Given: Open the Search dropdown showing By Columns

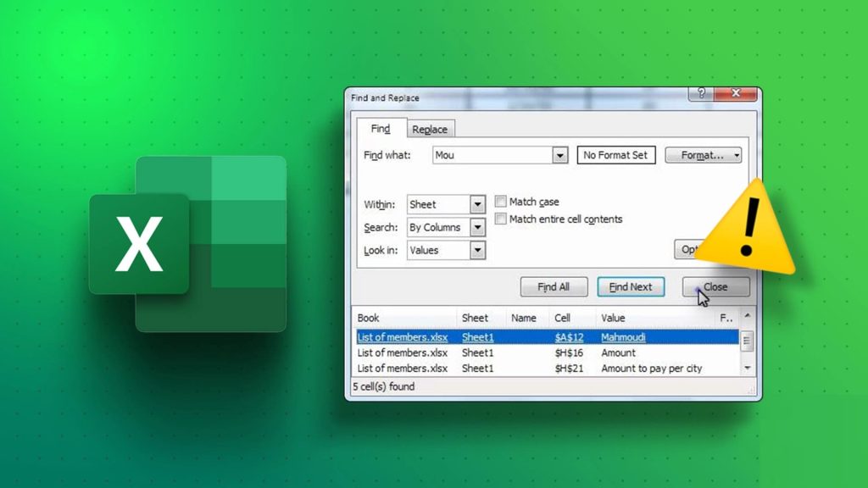Looking at the screenshot, I should 476,227.
